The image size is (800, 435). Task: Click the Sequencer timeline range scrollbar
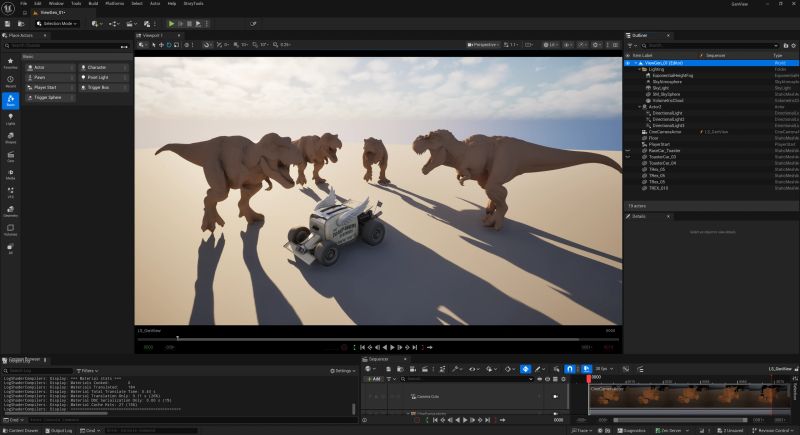pos(680,420)
